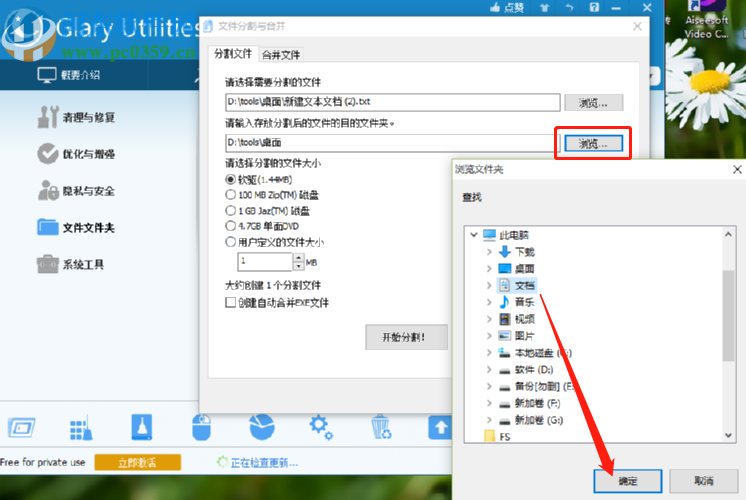The image size is (746, 500).
Task: Click the disk cleaner broom icon in bottom toolbar
Action: coord(81,428)
